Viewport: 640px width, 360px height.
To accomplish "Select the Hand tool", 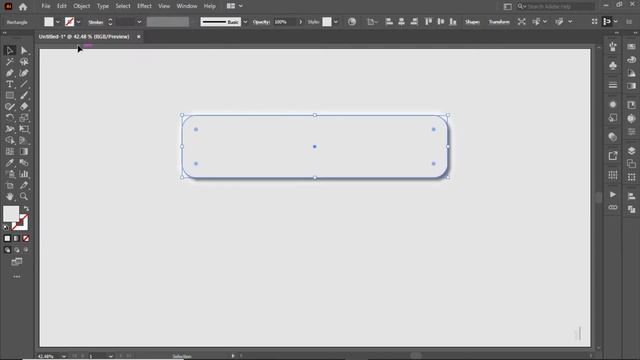I will (10, 197).
